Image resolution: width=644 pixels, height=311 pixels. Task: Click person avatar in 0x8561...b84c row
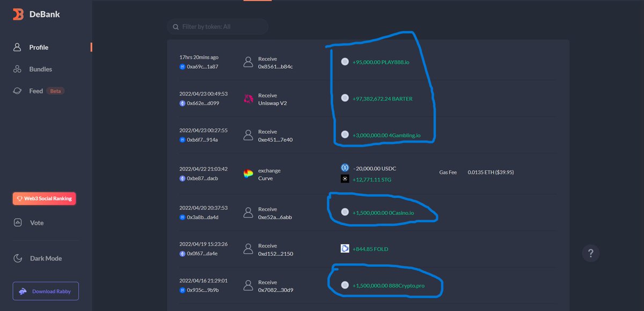[x=248, y=62]
